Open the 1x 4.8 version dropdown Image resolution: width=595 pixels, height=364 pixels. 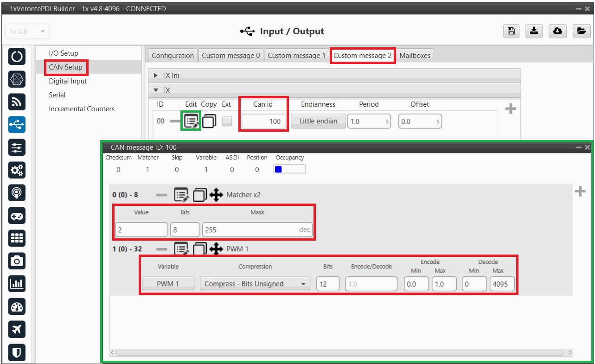27,32
